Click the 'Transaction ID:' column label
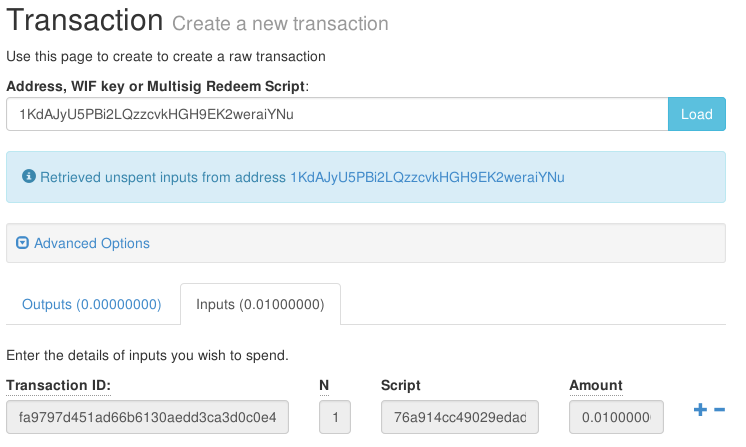The width and height of the screenshot is (746, 447). coord(58,385)
